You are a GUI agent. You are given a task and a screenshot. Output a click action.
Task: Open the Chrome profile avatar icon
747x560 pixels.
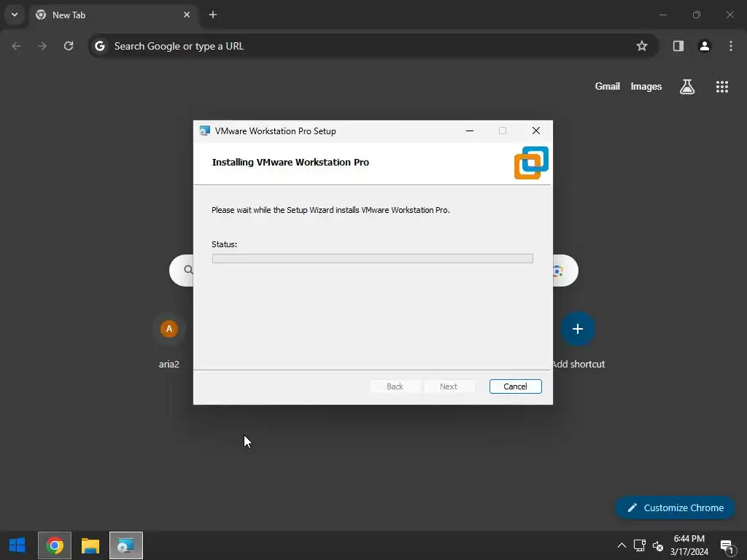coord(705,46)
